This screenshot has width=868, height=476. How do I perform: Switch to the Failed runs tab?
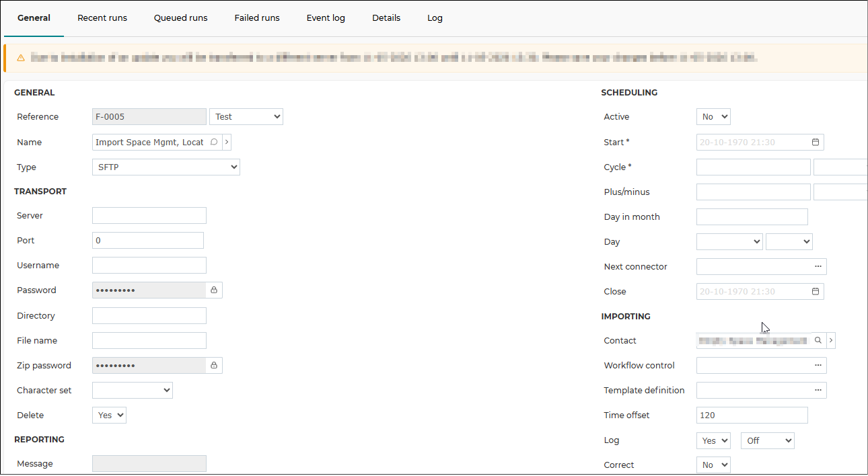[257, 18]
